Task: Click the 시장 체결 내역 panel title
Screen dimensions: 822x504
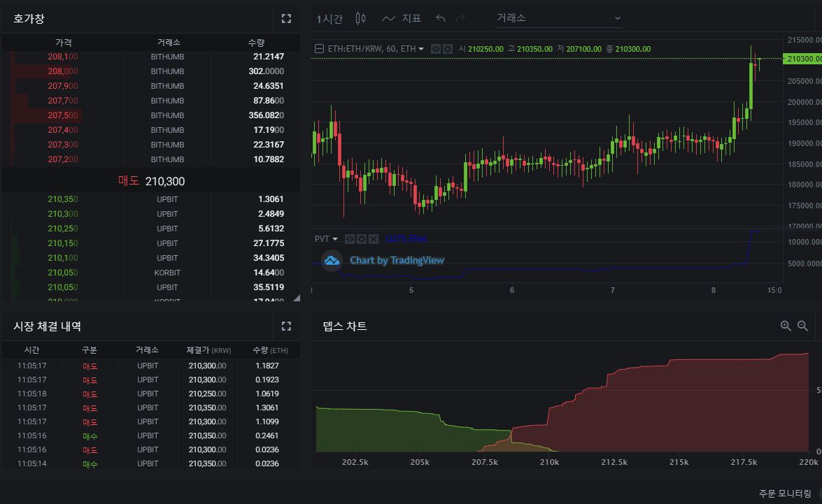Action: (47, 326)
